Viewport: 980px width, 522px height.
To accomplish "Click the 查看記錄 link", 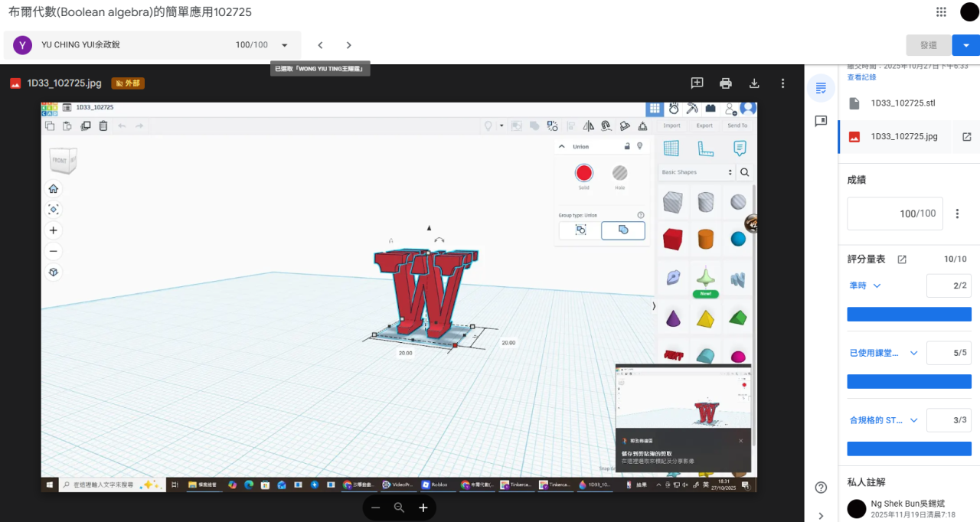I will pyautogui.click(x=861, y=77).
